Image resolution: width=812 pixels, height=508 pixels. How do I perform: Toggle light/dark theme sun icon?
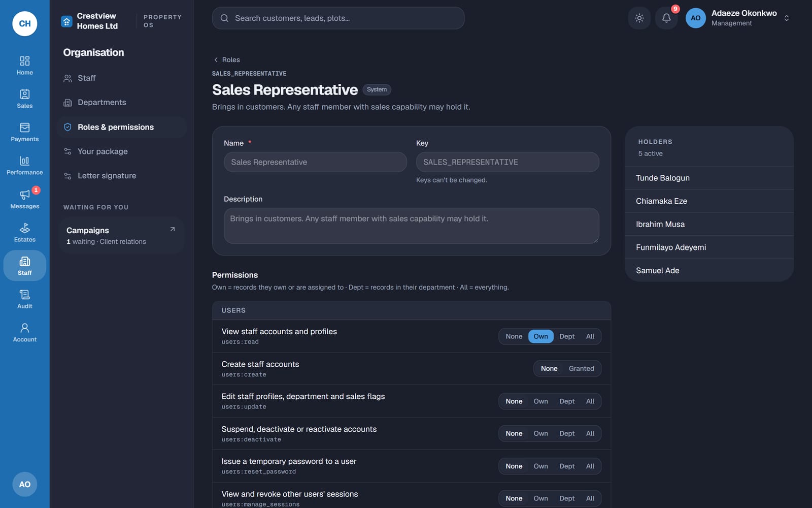tap(639, 18)
